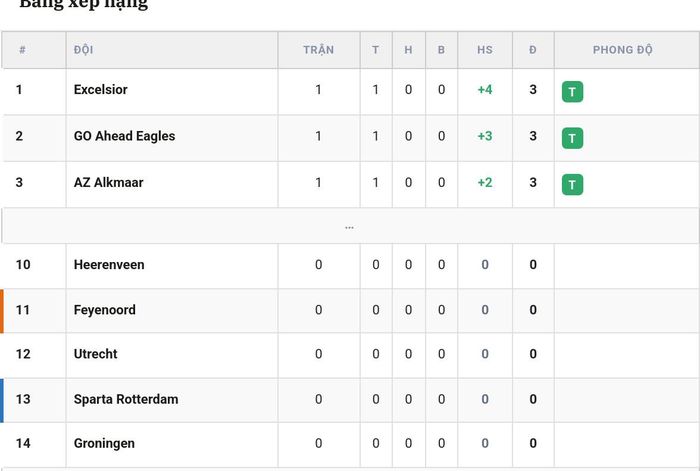Screen dimensions: 700x471
Task: Open the GO Ahead Eagles team link
Action: click(125, 136)
